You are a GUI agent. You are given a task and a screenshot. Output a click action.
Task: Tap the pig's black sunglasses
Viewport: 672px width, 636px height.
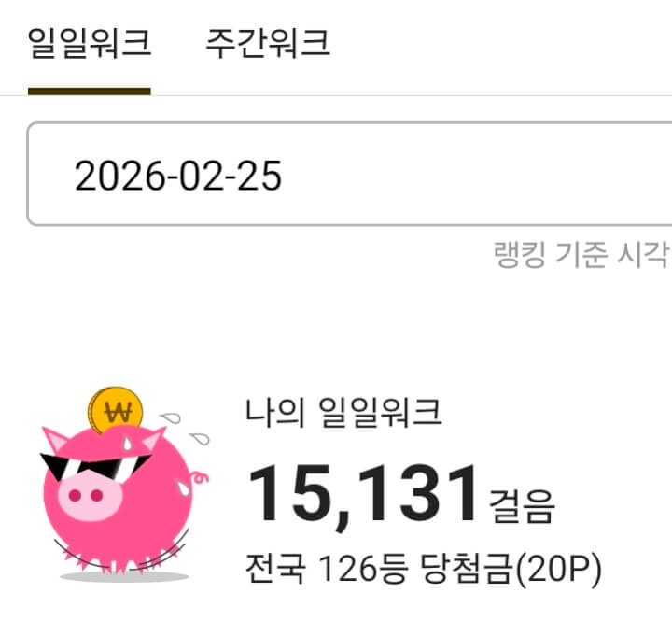[x=95, y=468]
